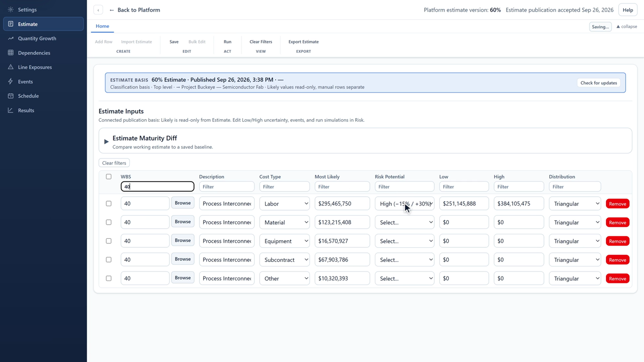Open Risk Potential dropdown in Material row
This screenshot has height=362, width=644.
(405, 222)
